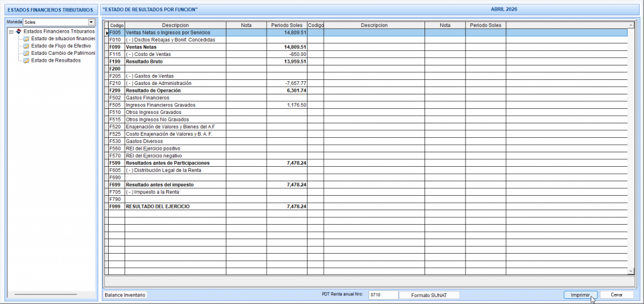
Task: Click the Balance Inventario button
Action: 125,295
